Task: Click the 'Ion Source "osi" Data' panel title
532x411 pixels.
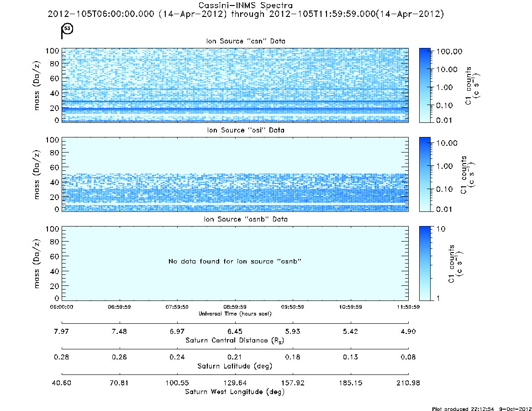Action: (x=246, y=130)
